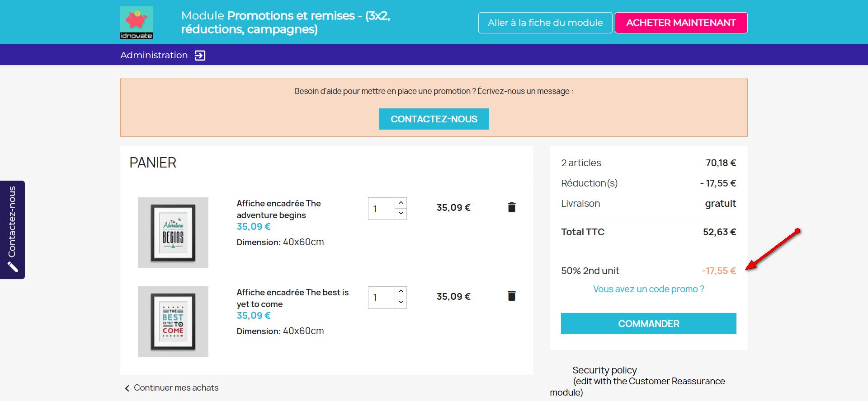868x401 pixels.
Task: Expand Vous avez un code promo link
Action: coord(648,289)
